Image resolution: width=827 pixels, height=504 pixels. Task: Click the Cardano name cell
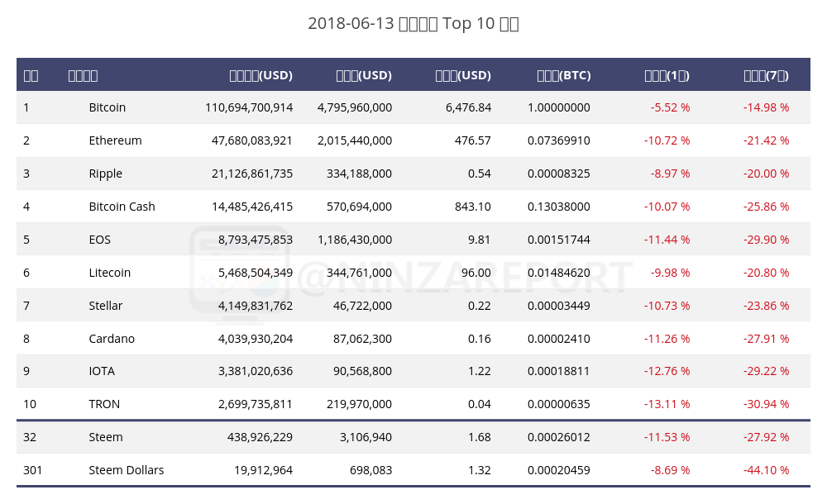click(x=112, y=339)
